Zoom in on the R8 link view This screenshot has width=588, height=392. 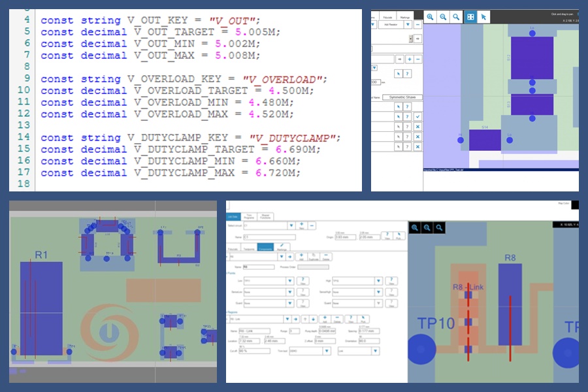(x=415, y=227)
